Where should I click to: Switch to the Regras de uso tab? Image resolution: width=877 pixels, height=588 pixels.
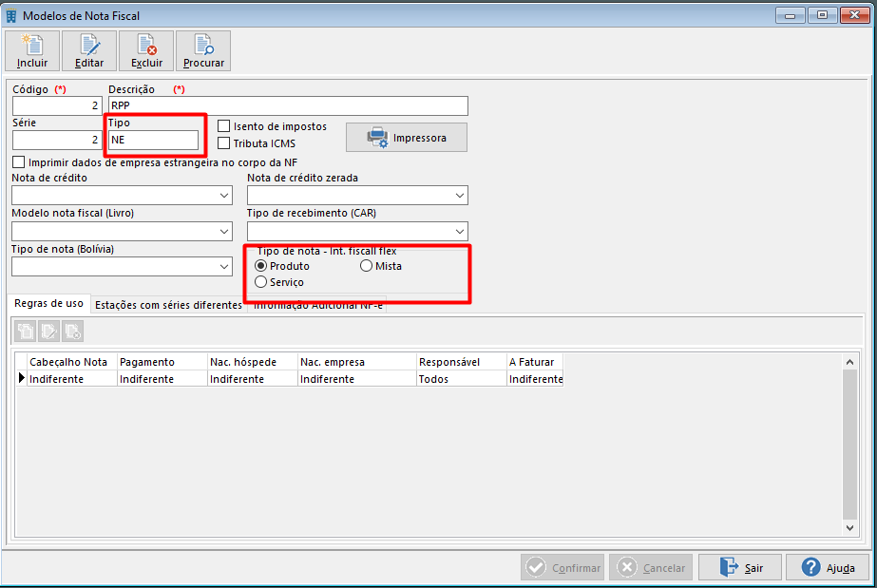click(x=48, y=304)
